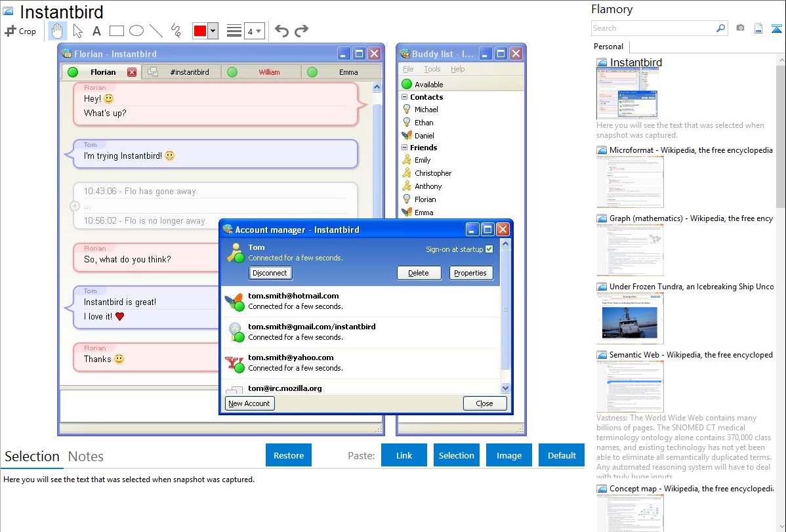This screenshot has height=532, width=786.
Task: Open the Instantbird snapshot thumbnail
Action: point(627,94)
